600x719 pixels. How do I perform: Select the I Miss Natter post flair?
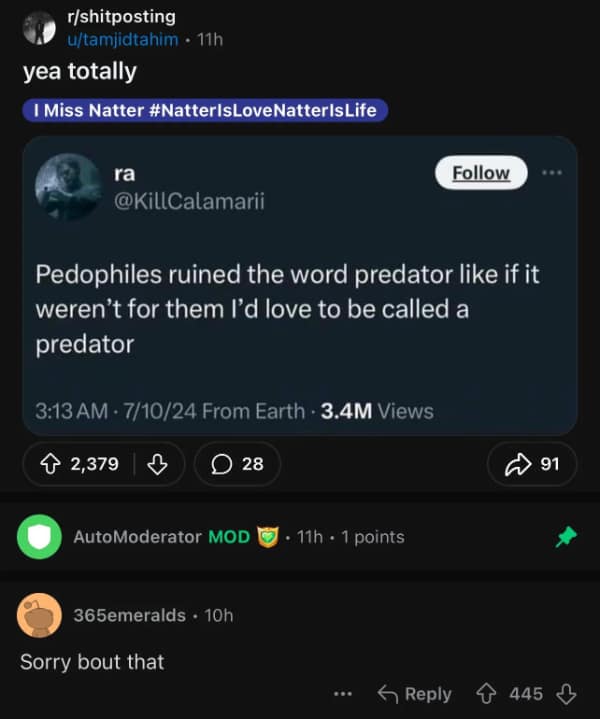tap(204, 110)
